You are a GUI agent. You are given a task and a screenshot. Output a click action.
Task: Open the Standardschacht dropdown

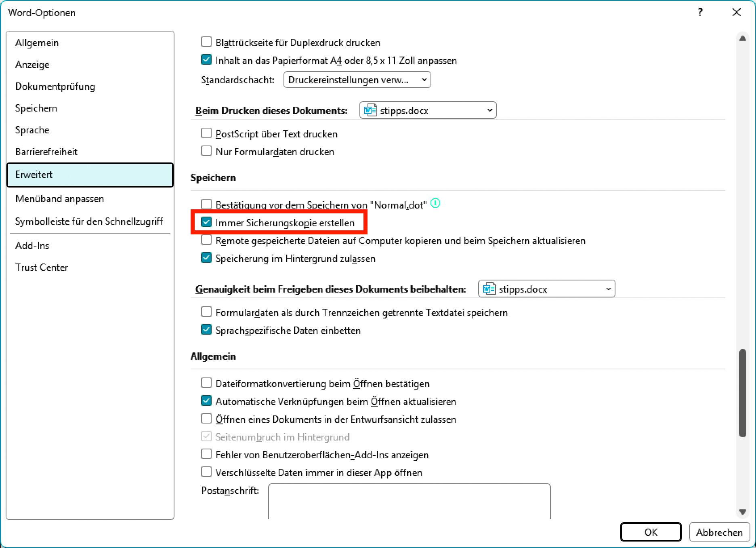(357, 80)
